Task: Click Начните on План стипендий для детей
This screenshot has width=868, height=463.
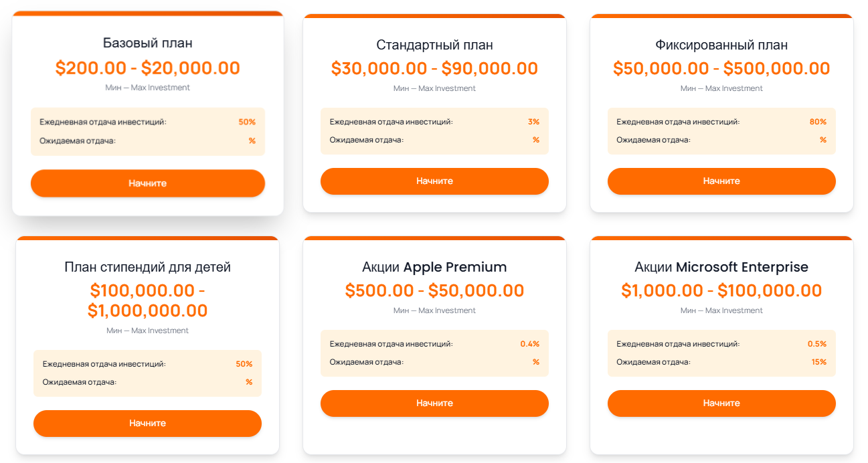Action: click(147, 424)
